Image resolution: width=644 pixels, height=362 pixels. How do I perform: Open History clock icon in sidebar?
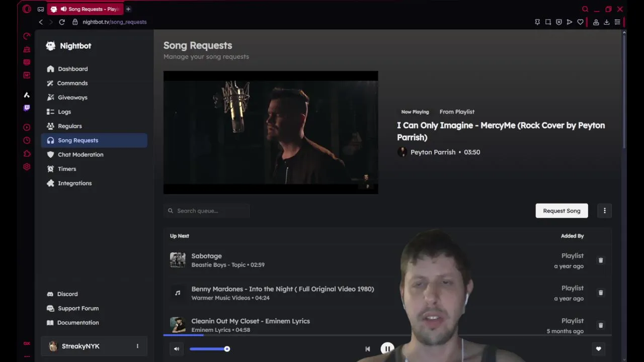point(27,140)
